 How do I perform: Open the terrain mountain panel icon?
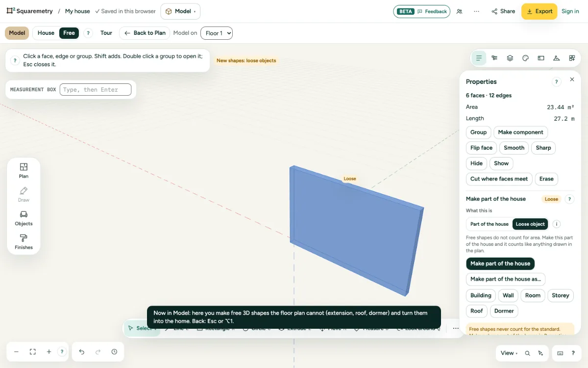556,58
